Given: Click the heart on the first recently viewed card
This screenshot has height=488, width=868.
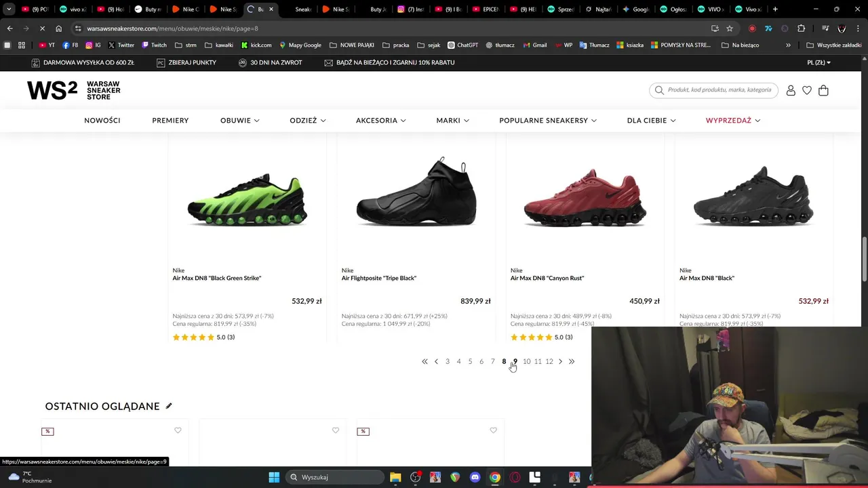Looking at the screenshot, I should tap(178, 430).
